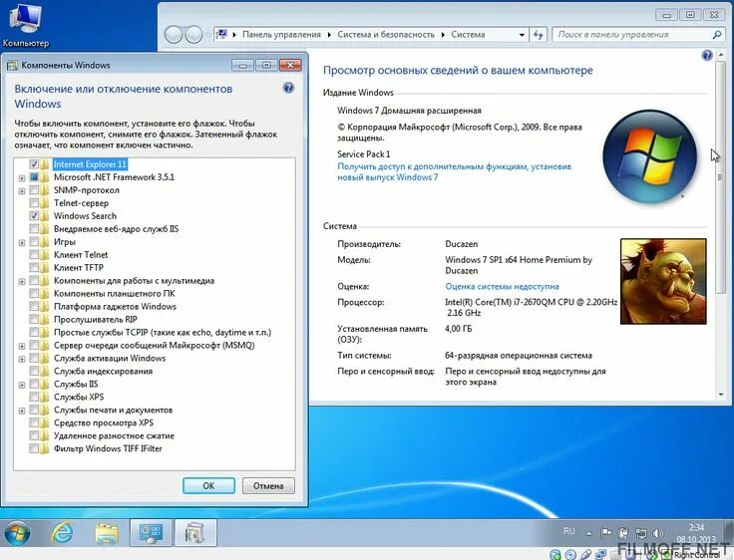734x560 pixels.
Task: Toggle the Microsoft .NET Framework 3.5.1 checkbox
Action: point(34,176)
